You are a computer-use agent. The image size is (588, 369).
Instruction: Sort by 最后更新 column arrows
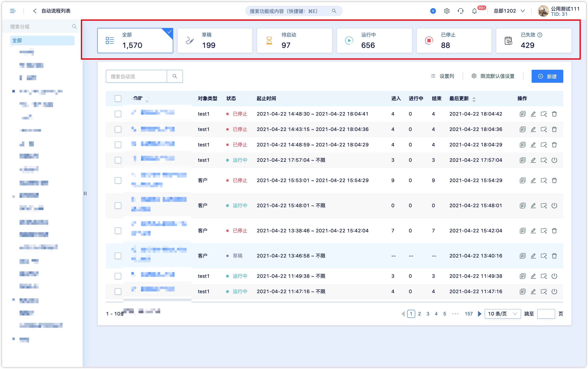click(x=474, y=99)
